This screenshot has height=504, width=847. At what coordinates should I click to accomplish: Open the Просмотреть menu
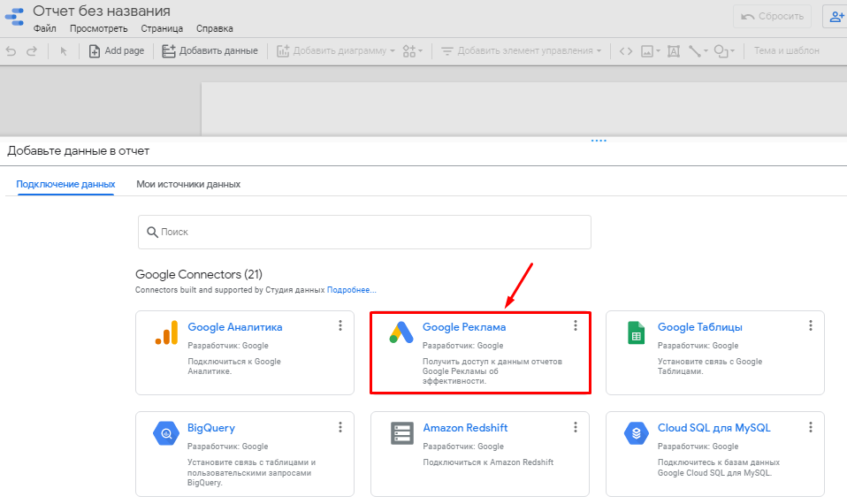coord(98,28)
